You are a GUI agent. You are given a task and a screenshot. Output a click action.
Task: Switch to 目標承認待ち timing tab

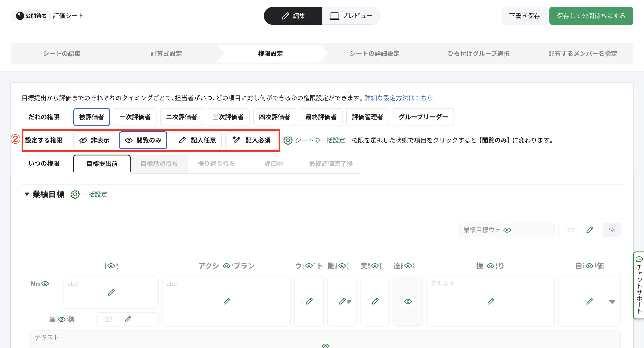point(159,164)
